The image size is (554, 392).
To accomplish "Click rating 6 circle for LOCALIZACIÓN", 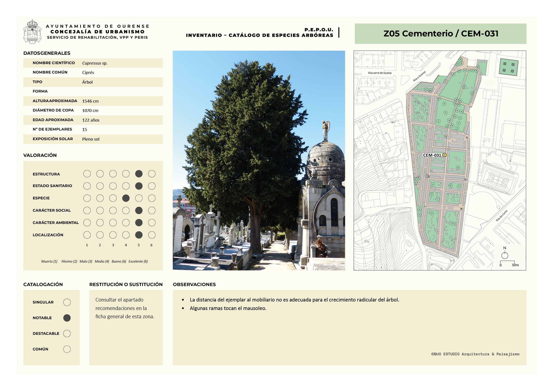I will click(x=151, y=235).
